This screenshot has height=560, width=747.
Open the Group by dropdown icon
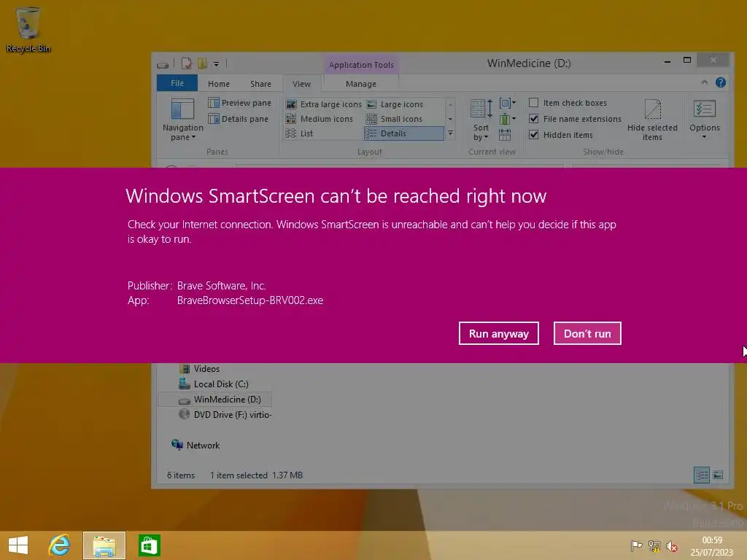[508, 103]
